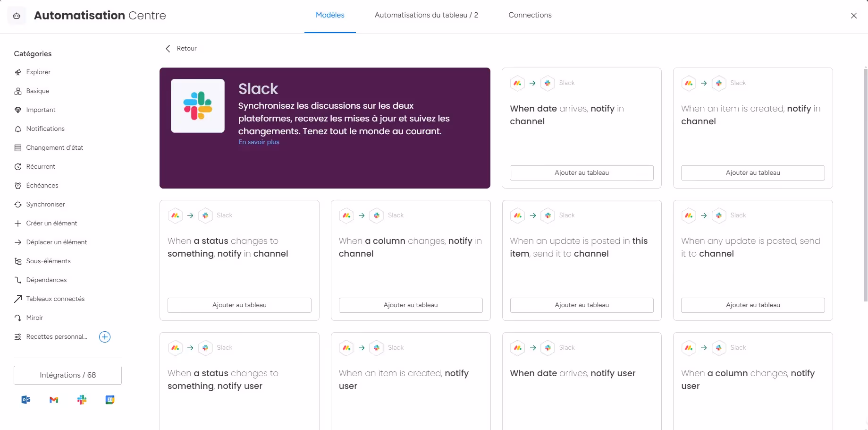Click the Gmail integration icon
The width and height of the screenshot is (868, 430).
point(54,400)
